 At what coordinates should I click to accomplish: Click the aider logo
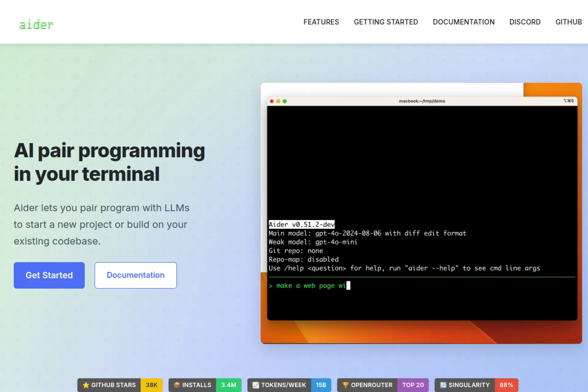coord(36,25)
